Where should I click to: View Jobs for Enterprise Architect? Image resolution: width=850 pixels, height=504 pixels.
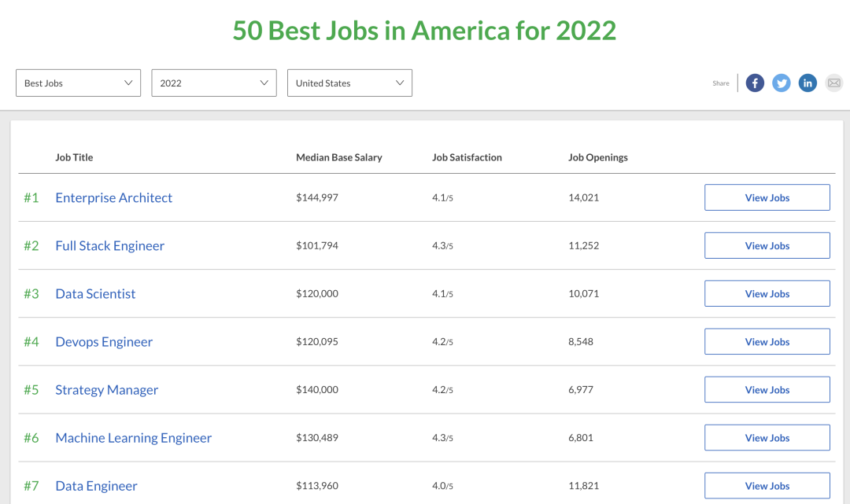pyautogui.click(x=767, y=197)
